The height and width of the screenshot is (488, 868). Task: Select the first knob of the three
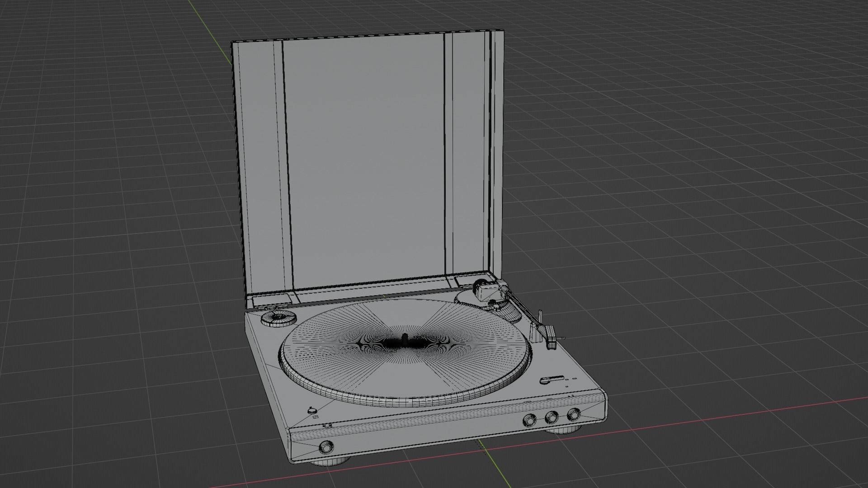528,421
